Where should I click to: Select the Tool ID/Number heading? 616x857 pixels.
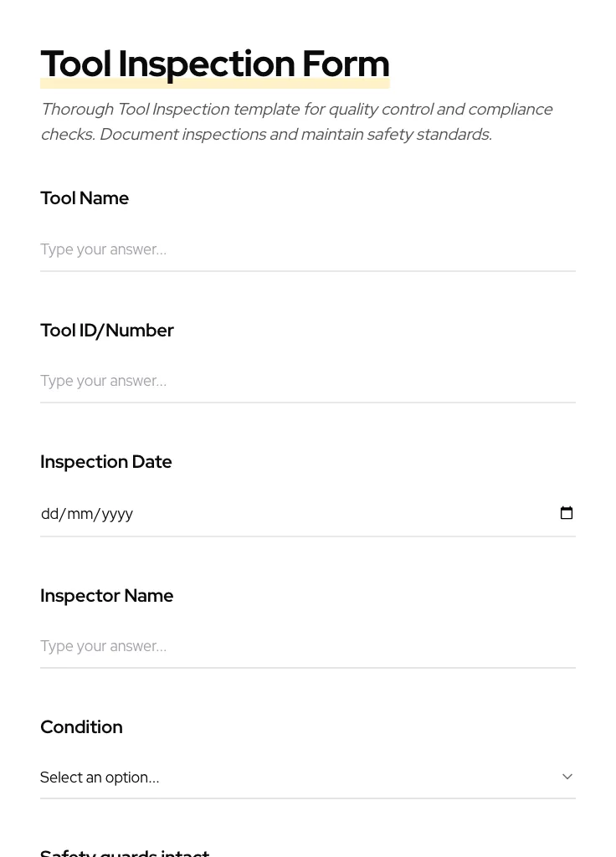[107, 330]
